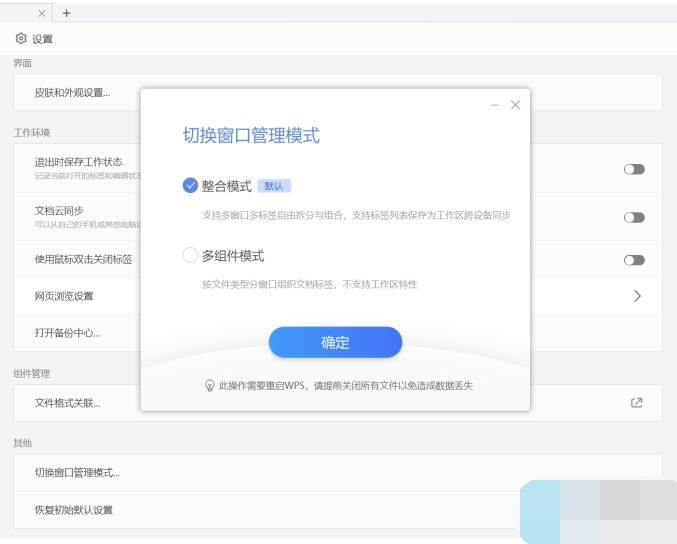Click the 默认 badge label
Viewport: 677px width, 544px height.
point(274,186)
